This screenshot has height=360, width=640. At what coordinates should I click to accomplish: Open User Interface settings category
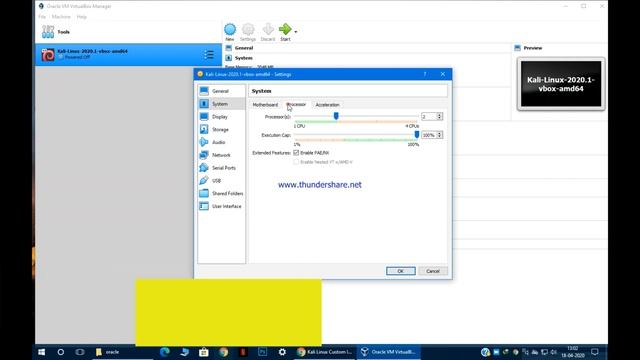click(222, 206)
